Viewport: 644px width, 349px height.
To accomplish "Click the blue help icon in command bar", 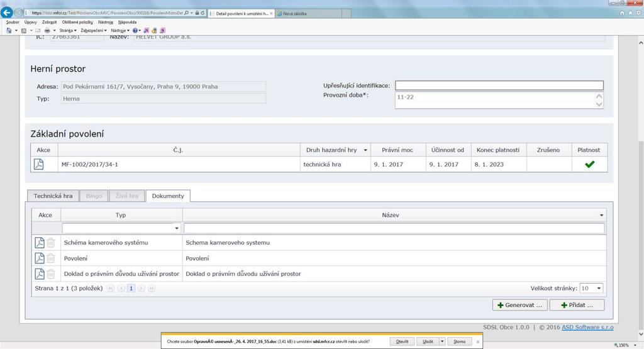I will coord(135,30).
